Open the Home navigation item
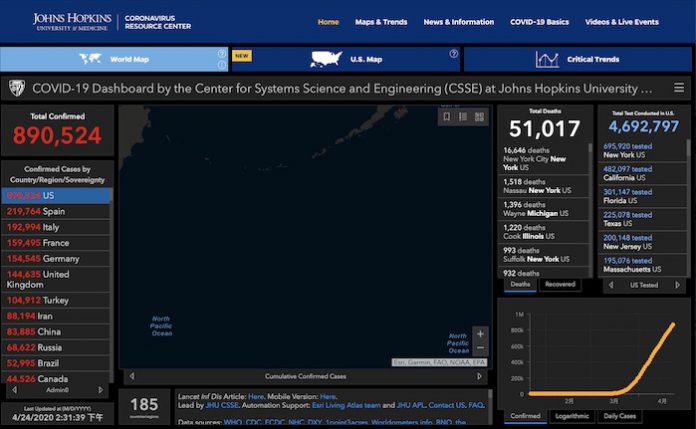The height and width of the screenshot is (429, 696). tap(328, 22)
